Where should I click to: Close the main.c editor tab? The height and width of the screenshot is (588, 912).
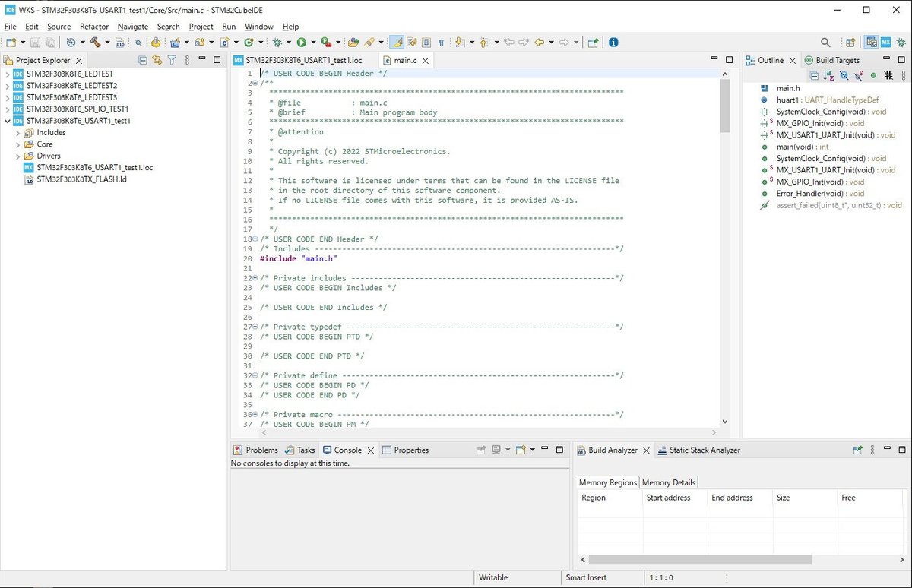point(425,60)
